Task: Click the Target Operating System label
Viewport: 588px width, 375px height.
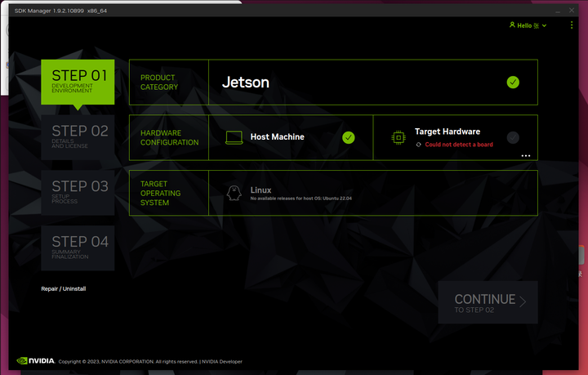Action: click(x=161, y=193)
